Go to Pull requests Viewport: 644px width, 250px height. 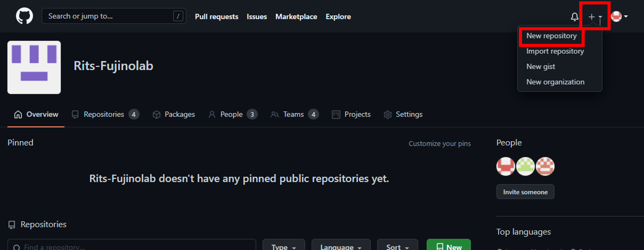point(216,17)
